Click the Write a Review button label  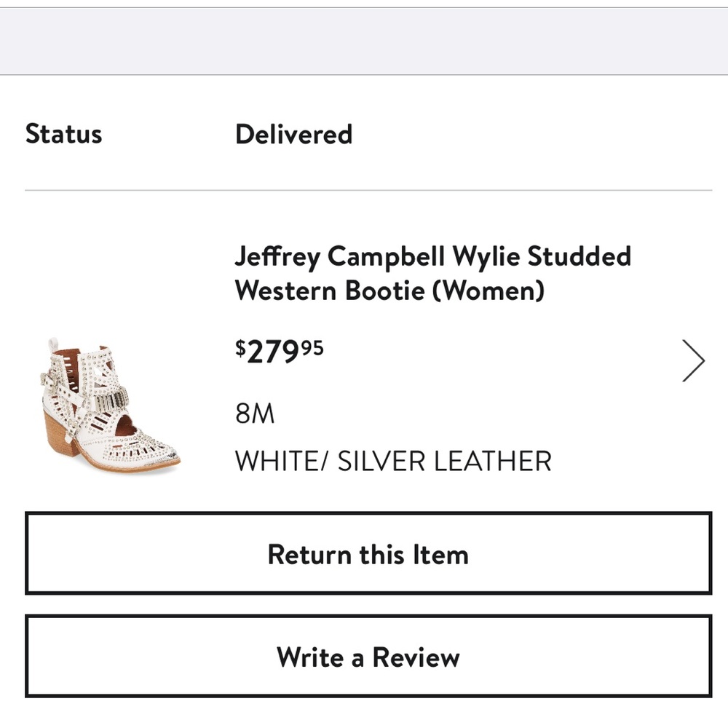click(367, 657)
